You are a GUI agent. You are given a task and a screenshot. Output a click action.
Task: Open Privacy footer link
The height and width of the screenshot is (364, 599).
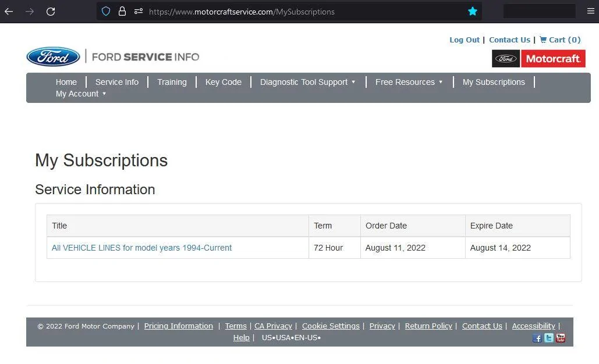pos(382,326)
